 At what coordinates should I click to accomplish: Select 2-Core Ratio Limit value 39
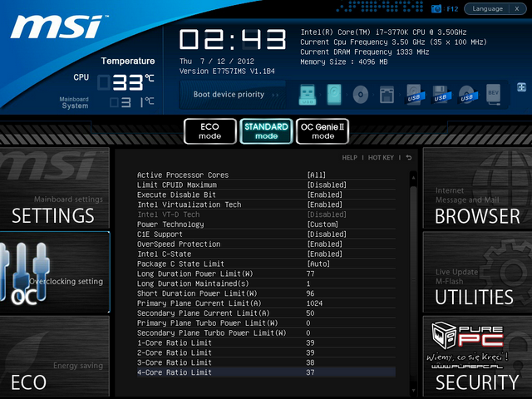(x=310, y=352)
